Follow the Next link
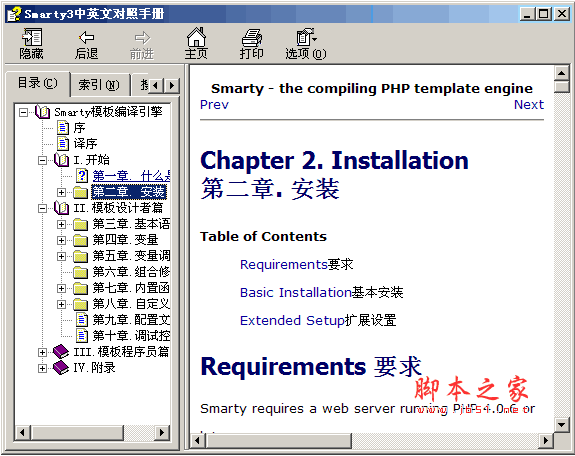The height and width of the screenshot is (456, 575). (529, 105)
